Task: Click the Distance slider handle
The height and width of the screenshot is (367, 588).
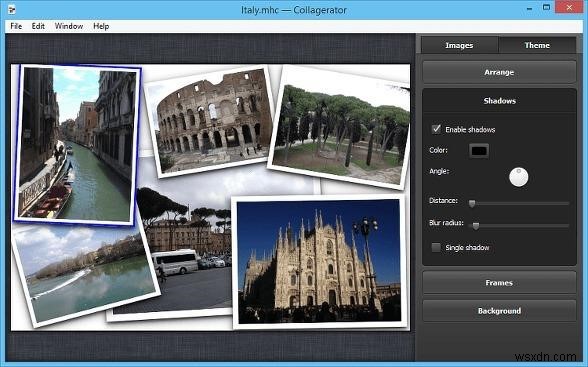Action: pos(472,203)
